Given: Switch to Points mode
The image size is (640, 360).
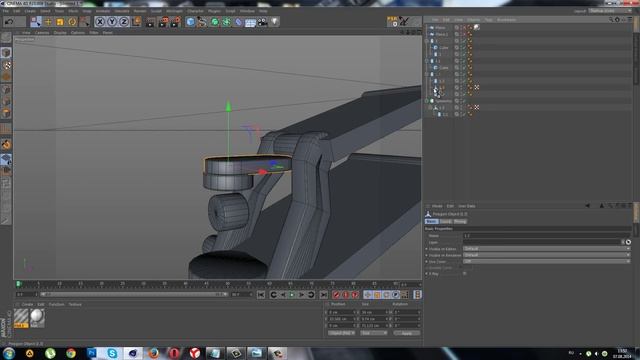Looking at the screenshot, I should [6, 89].
